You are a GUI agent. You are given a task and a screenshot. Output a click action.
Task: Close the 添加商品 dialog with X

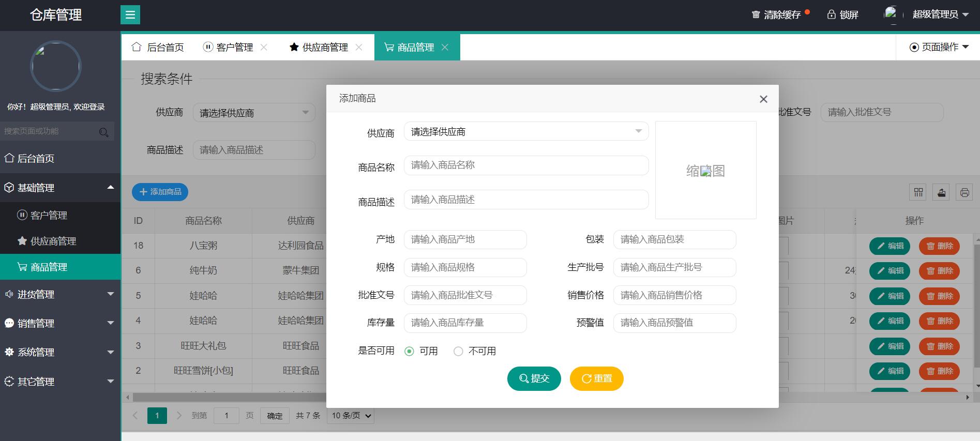[x=763, y=99]
